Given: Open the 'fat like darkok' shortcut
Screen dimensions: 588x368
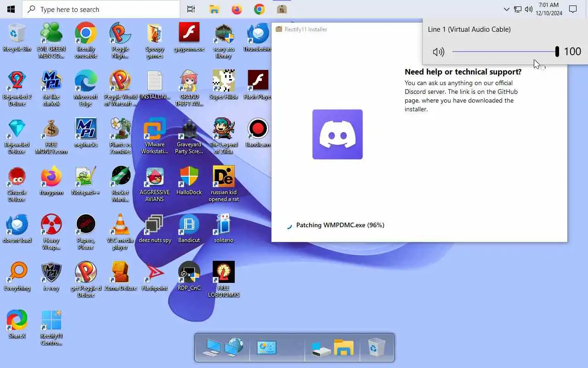Looking at the screenshot, I should point(51,88).
